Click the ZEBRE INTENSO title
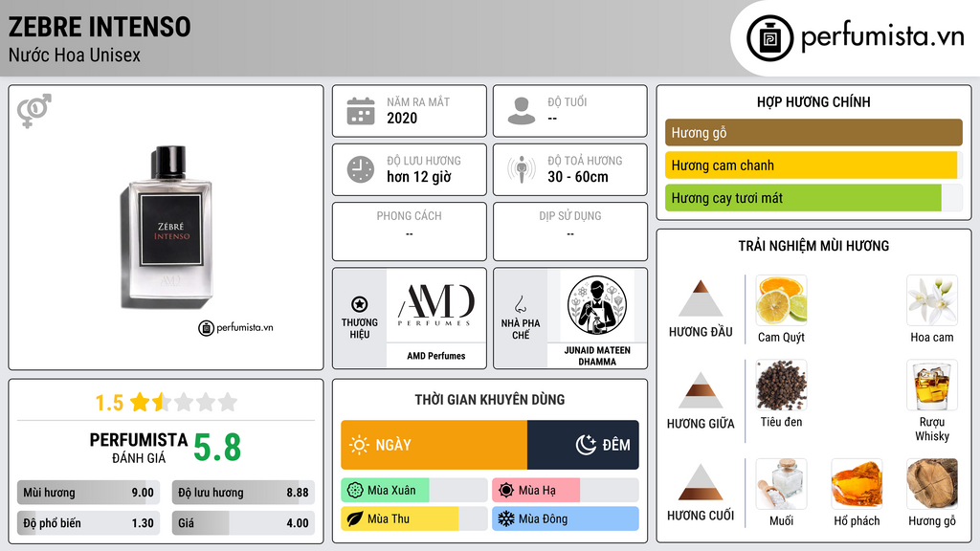 click(100, 28)
